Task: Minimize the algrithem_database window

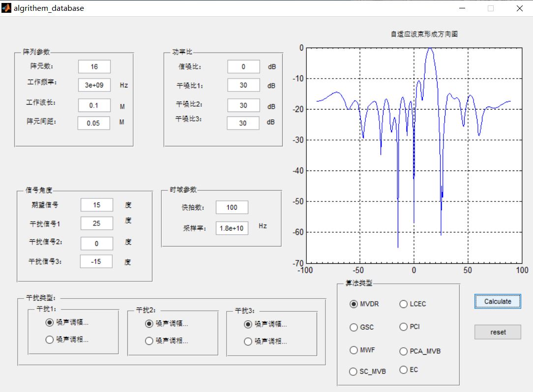Action: (x=462, y=8)
